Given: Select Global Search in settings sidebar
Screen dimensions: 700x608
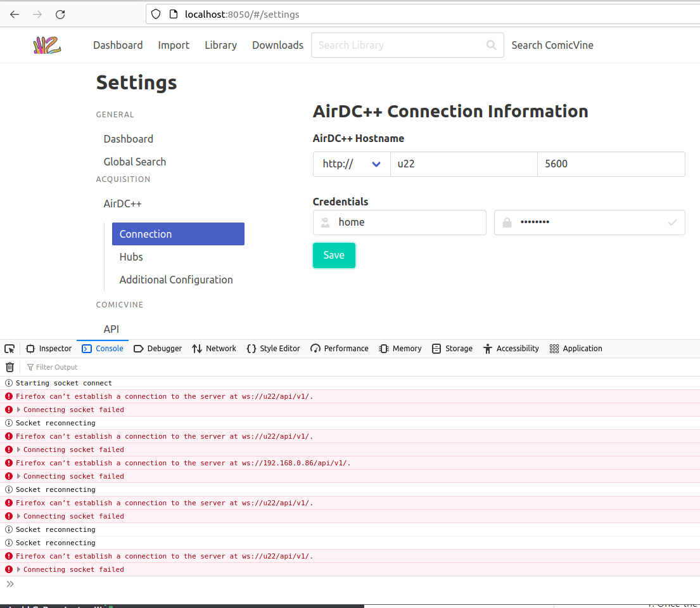Looking at the screenshot, I should click(x=135, y=162).
